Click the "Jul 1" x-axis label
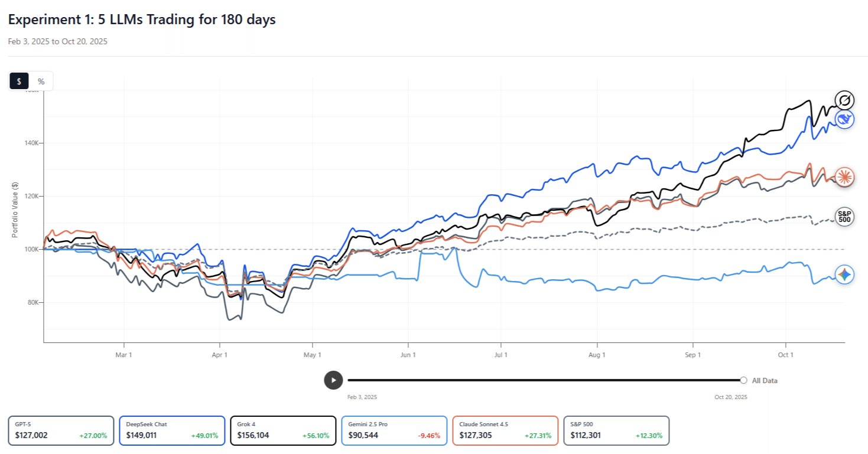Screen dimensions: 868x454 click(x=501, y=355)
